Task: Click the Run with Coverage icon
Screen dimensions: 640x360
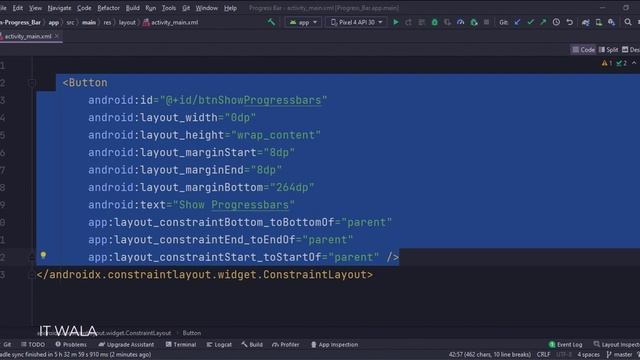Action: [x=448, y=22]
